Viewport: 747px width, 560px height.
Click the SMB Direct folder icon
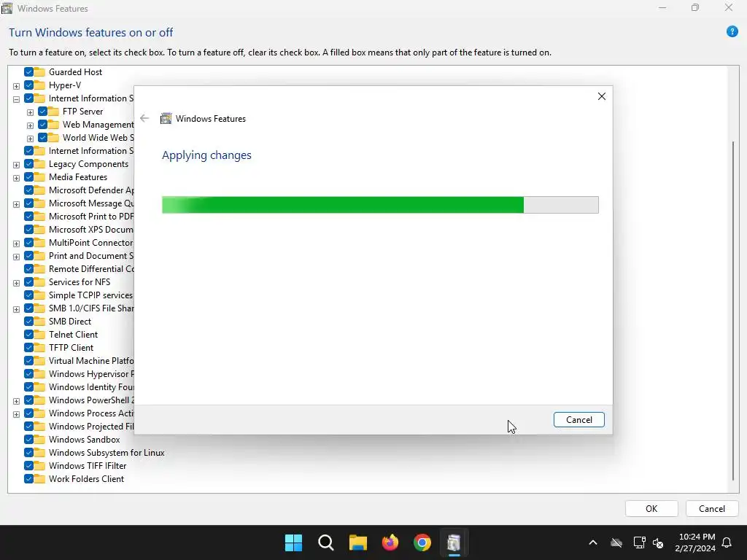40,322
